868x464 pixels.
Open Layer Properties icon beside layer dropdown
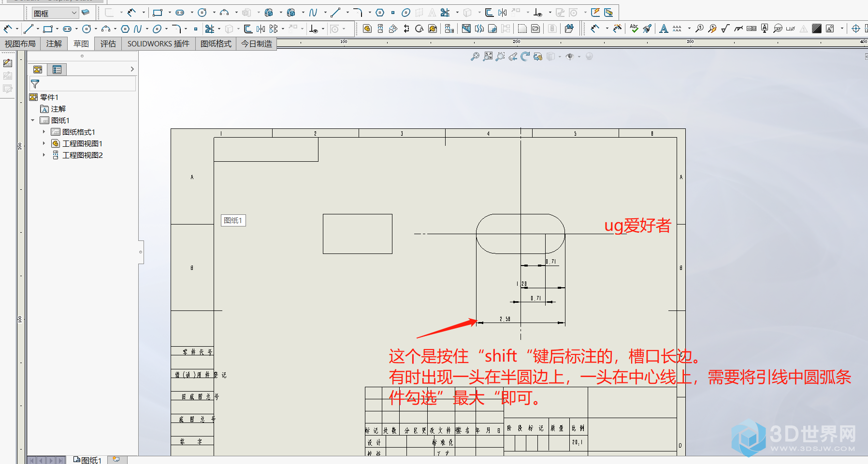click(86, 13)
